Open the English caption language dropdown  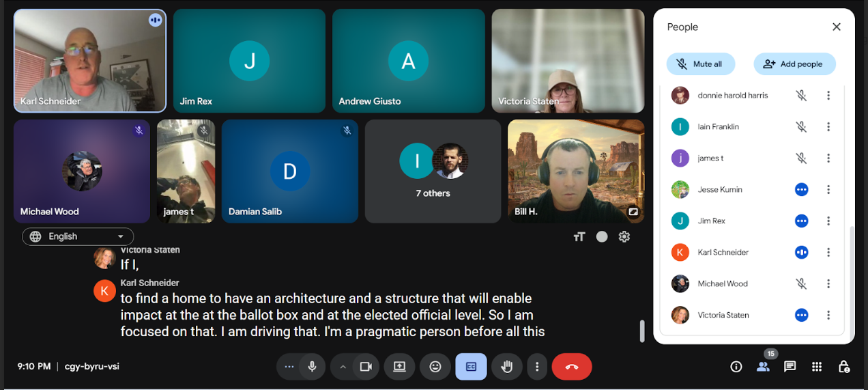pos(77,236)
